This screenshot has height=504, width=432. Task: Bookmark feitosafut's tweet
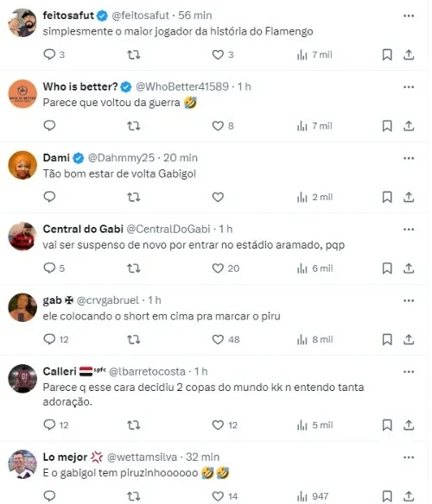387,54
